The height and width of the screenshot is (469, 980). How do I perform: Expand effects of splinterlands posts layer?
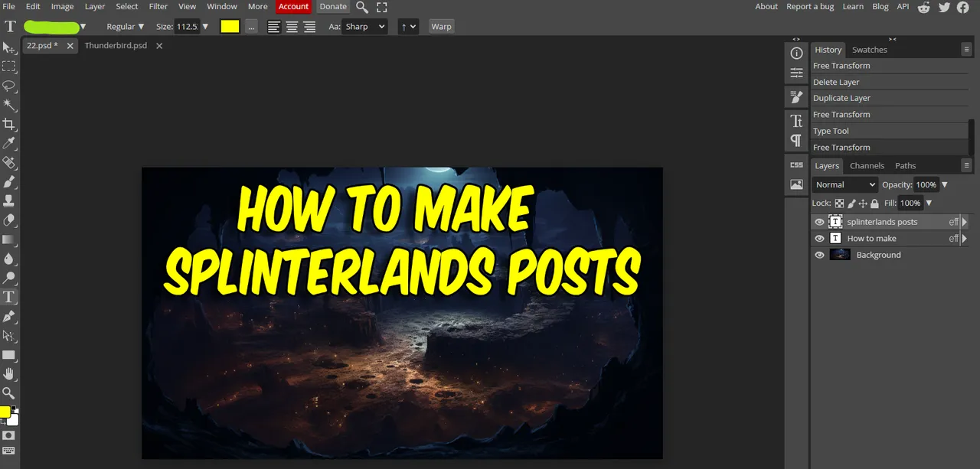pos(965,222)
